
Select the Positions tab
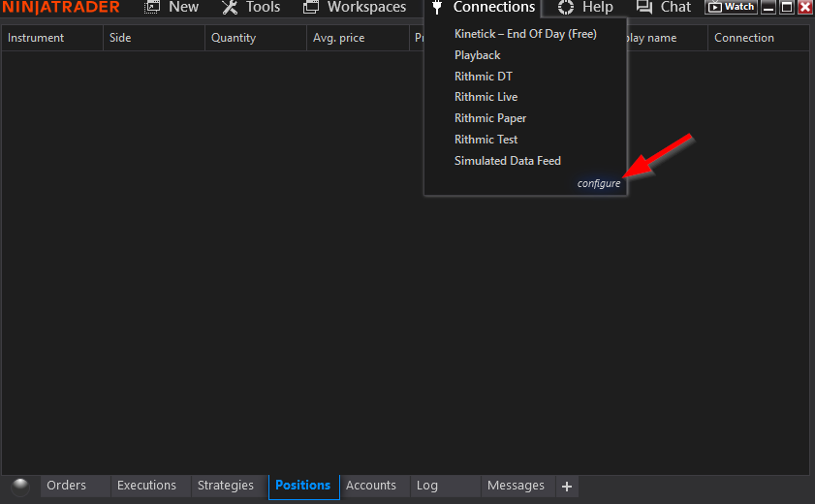(303, 486)
